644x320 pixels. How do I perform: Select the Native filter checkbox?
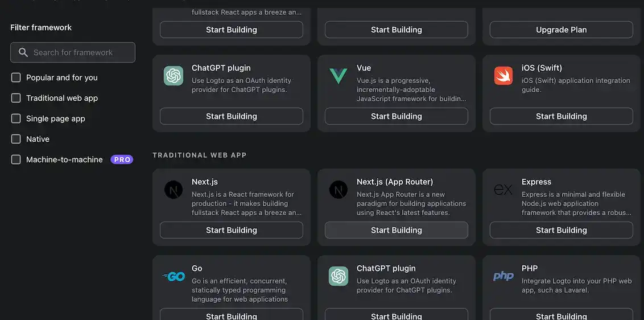(16, 139)
